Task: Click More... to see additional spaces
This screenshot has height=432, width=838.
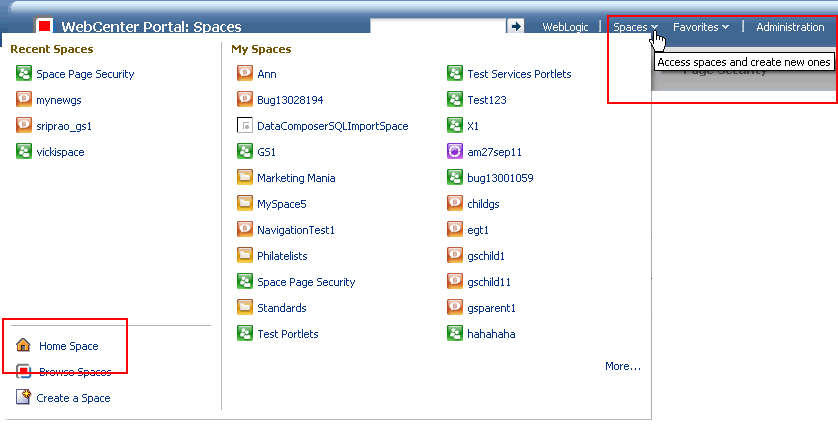Action: (x=623, y=366)
